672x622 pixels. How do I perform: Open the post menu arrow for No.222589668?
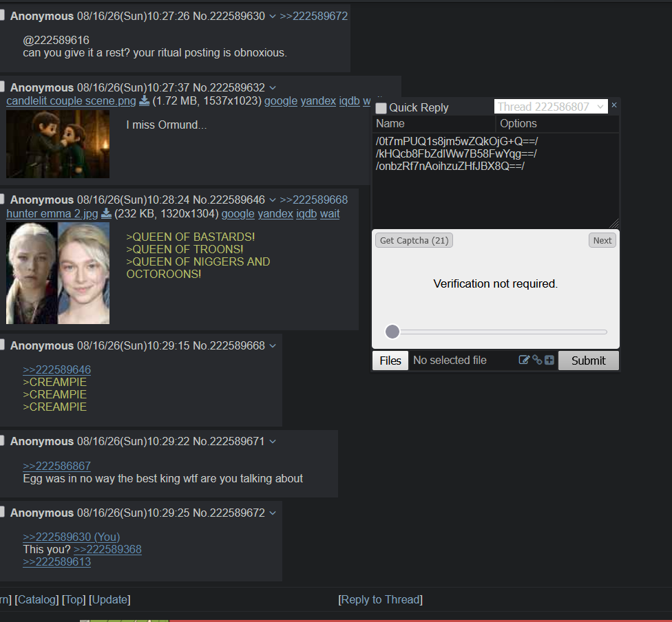coord(273,345)
